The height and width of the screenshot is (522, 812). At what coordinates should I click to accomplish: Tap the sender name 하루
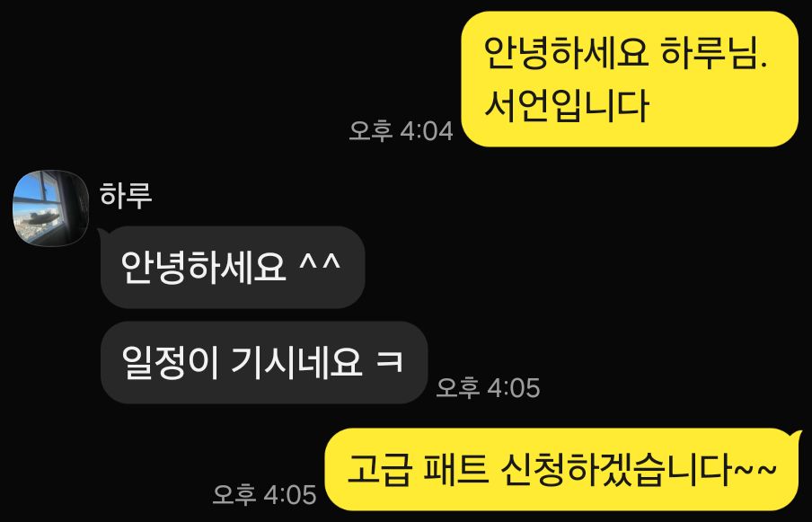click(126, 196)
